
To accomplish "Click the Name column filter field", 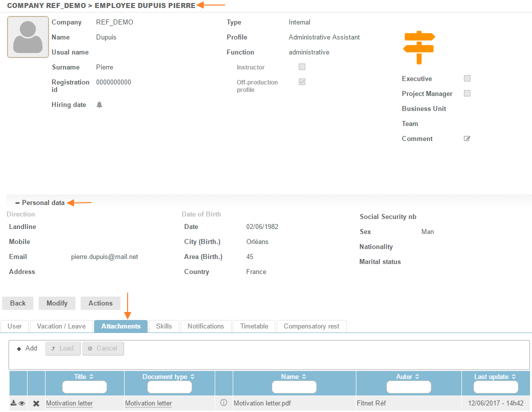I will (x=294, y=387).
